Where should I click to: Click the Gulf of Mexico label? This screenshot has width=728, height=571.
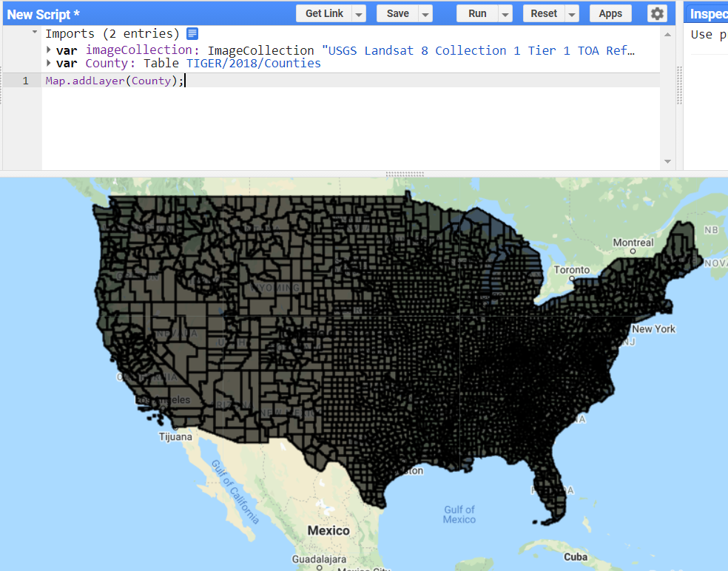point(459,514)
